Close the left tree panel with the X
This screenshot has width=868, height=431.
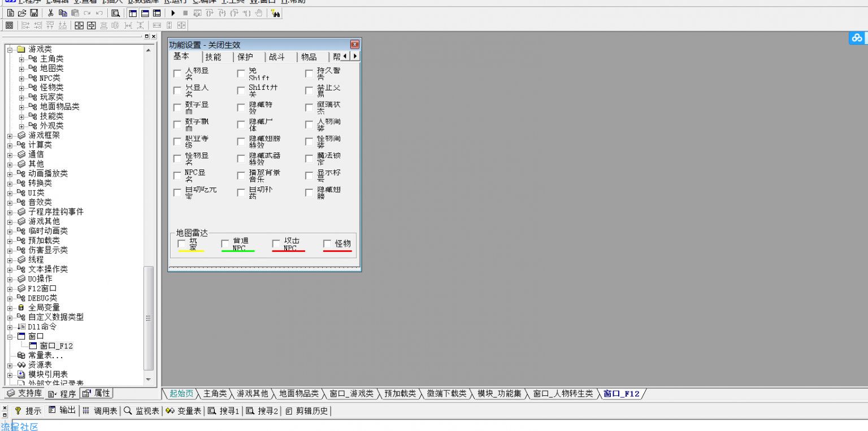point(154,36)
